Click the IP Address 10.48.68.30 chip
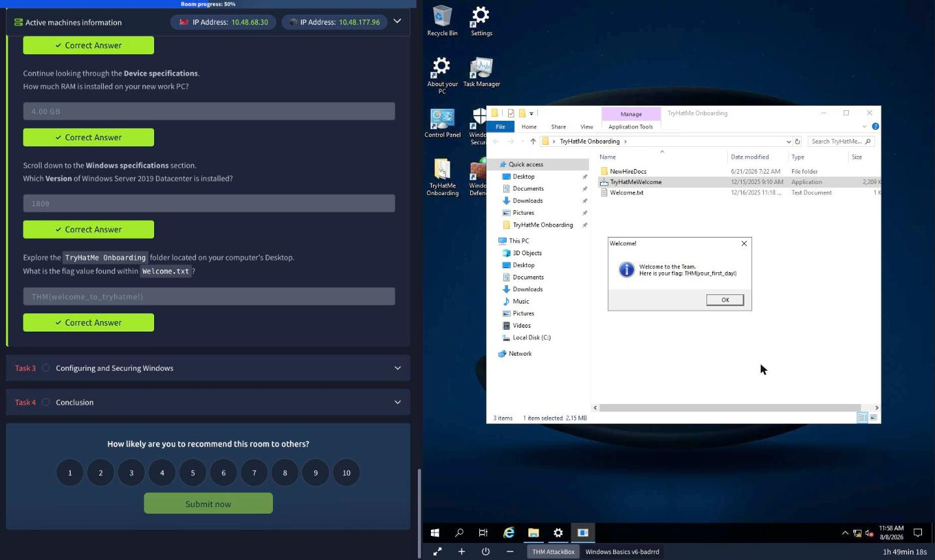Screen dimensions: 935x560 click(x=223, y=22)
